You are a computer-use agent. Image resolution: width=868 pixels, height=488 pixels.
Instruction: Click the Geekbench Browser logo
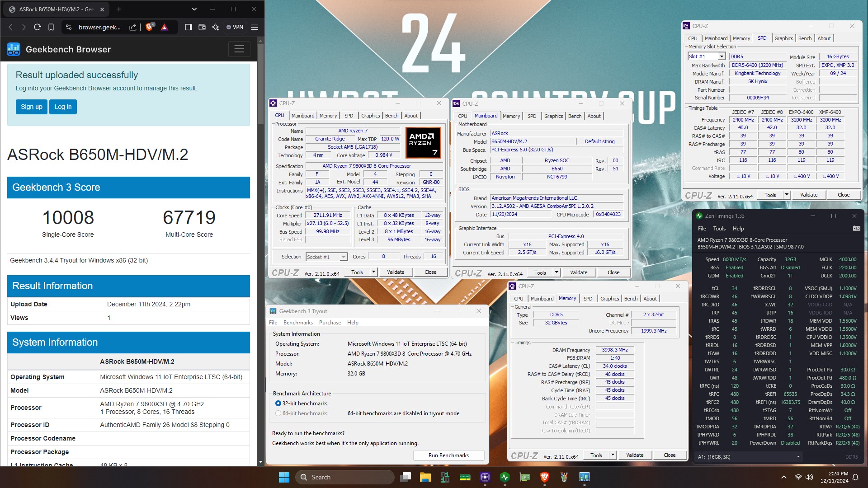14,49
